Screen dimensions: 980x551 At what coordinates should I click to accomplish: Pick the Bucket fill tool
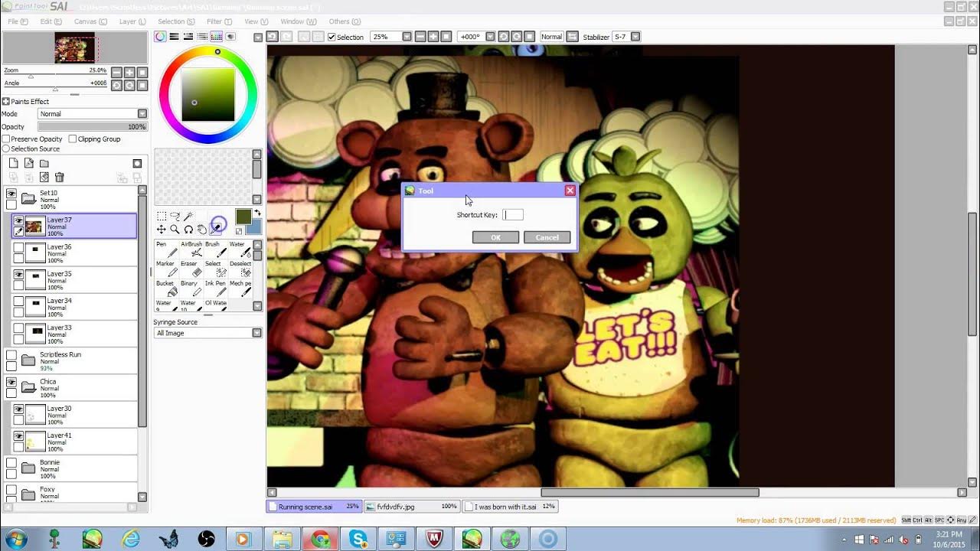click(166, 289)
